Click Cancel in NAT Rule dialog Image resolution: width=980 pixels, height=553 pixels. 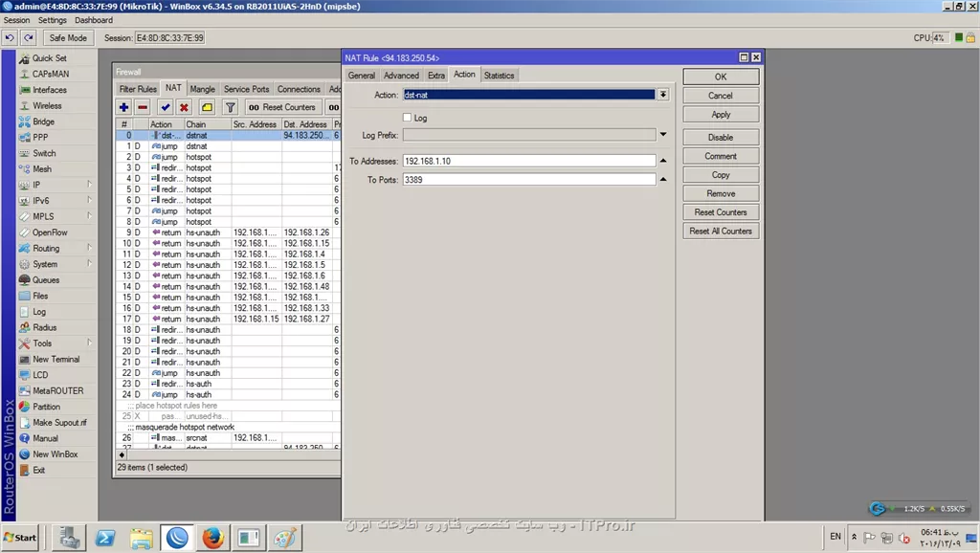tap(721, 96)
